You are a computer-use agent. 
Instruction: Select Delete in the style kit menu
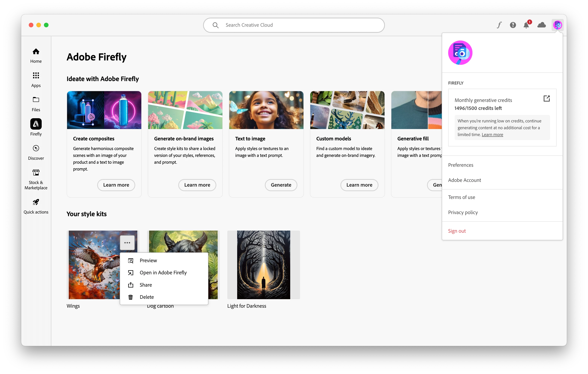pyautogui.click(x=146, y=297)
